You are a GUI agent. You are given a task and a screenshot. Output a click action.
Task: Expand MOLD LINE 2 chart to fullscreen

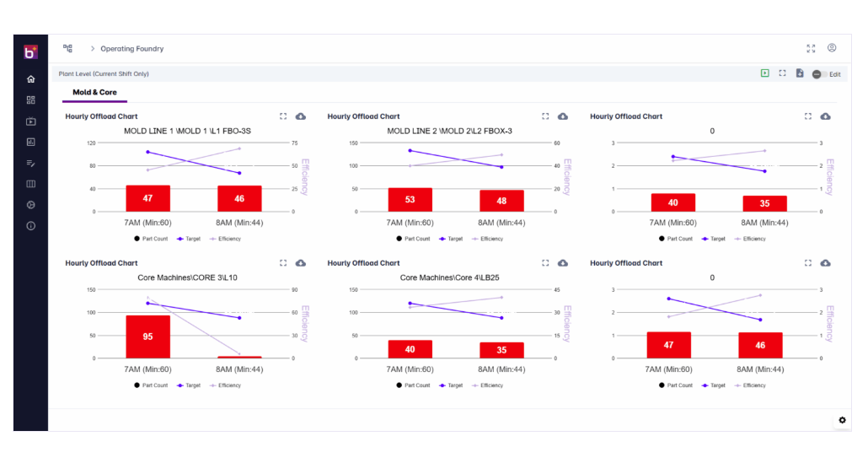click(545, 116)
